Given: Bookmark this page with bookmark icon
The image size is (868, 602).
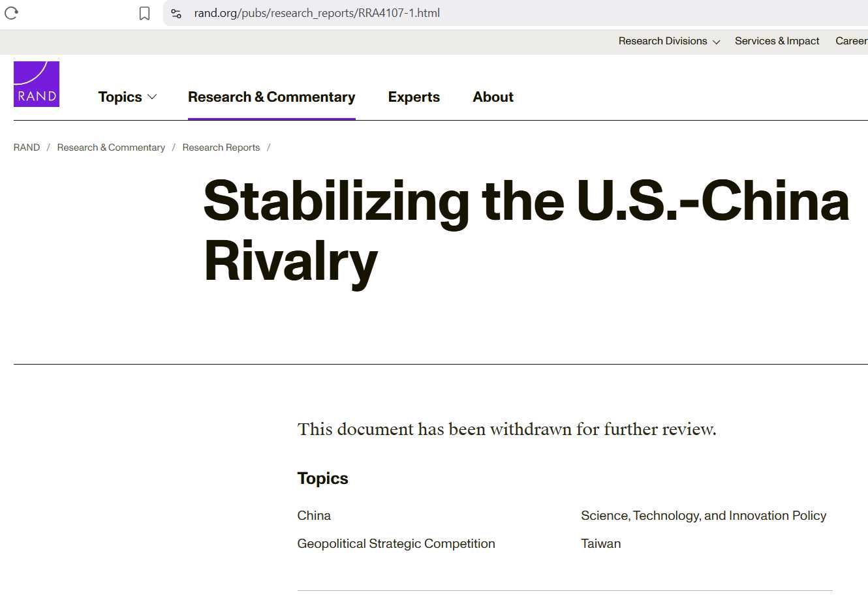Looking at the screenshot, I should [x=145, y=13].
